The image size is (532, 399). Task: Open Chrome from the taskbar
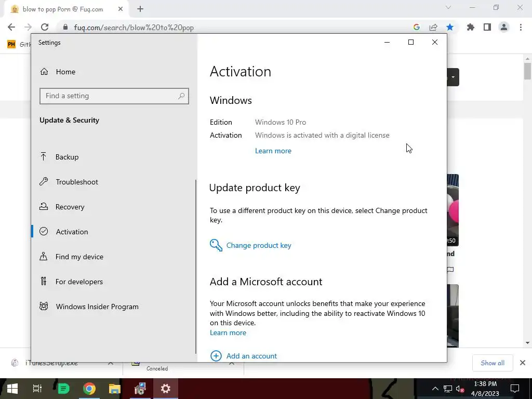[89, 389]
